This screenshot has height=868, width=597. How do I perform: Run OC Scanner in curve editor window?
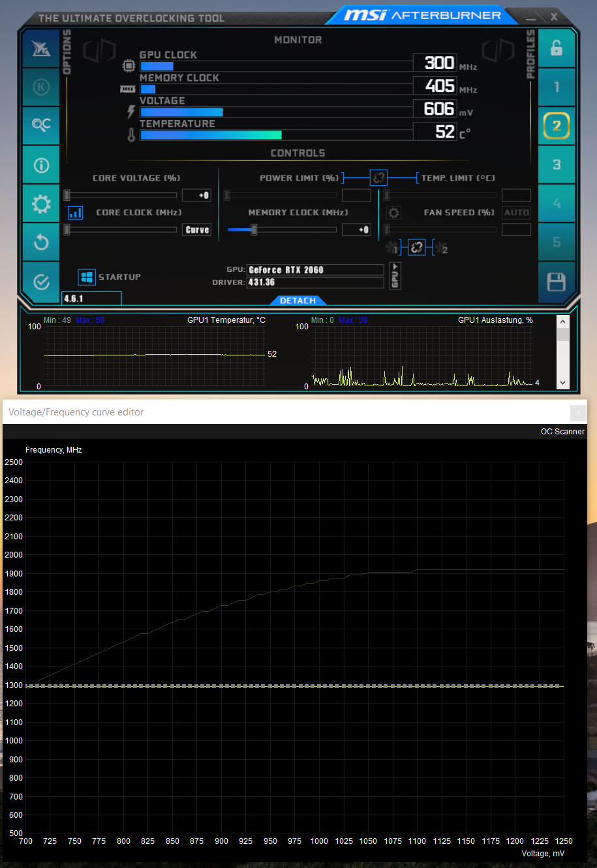tap(562, 432)
